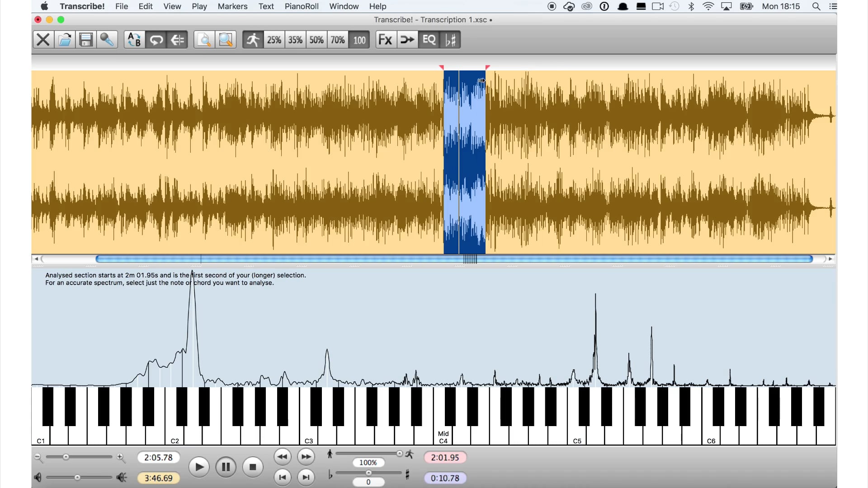The width and height of the screenshot is (868, 488).
Task: Click the C6 piano key
Action: (x=711, y=436)
